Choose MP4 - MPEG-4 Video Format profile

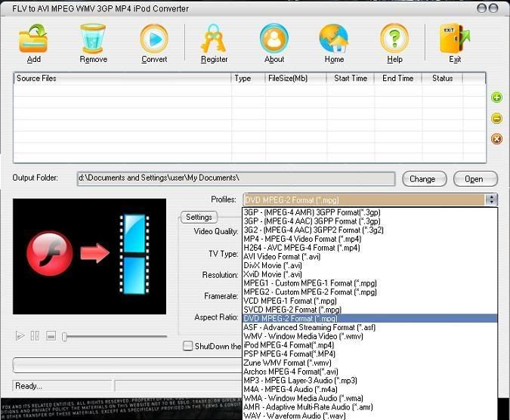369,239
